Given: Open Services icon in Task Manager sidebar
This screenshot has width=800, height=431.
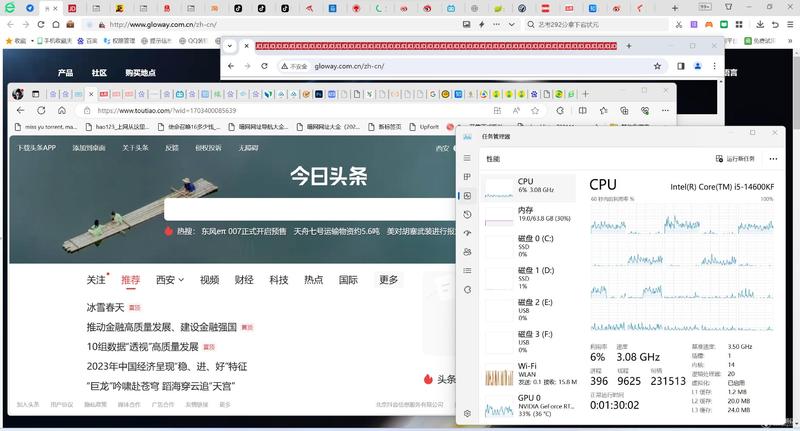Looking at the screenshot, I should (x=467, y=290).
